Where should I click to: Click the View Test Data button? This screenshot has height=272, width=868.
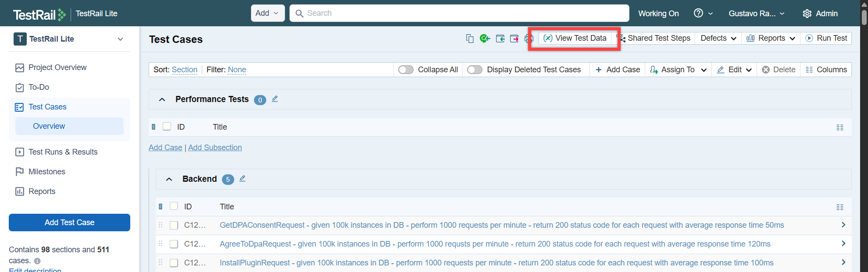575,39
